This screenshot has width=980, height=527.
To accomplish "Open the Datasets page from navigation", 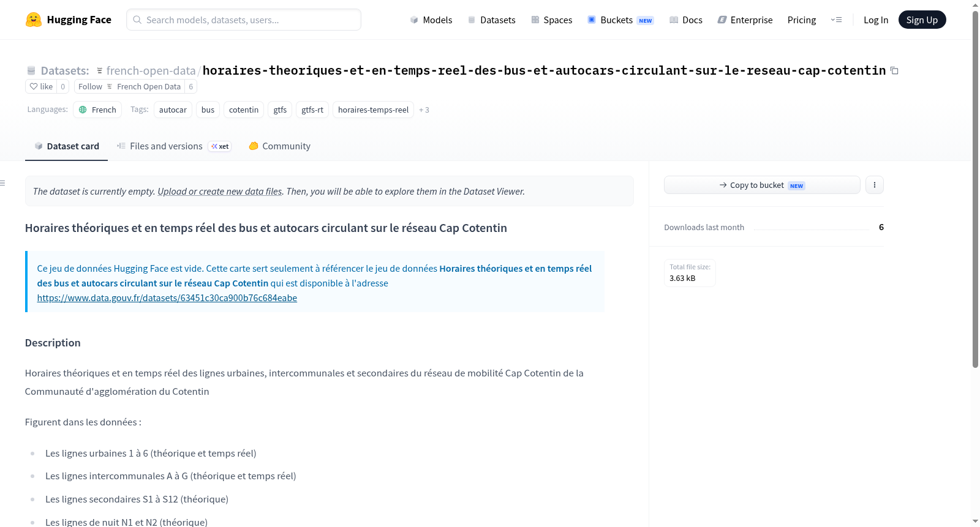I will (492, 20).
